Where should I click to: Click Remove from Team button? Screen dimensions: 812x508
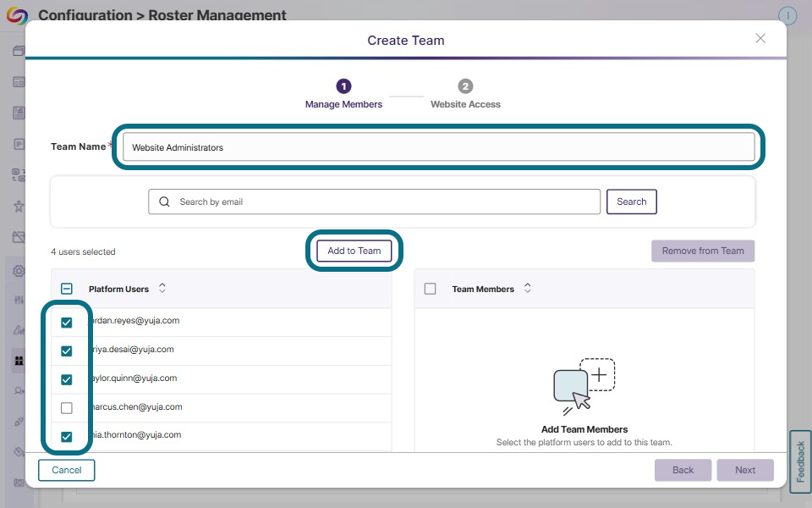pyautogui.click(x=703, y=251)
